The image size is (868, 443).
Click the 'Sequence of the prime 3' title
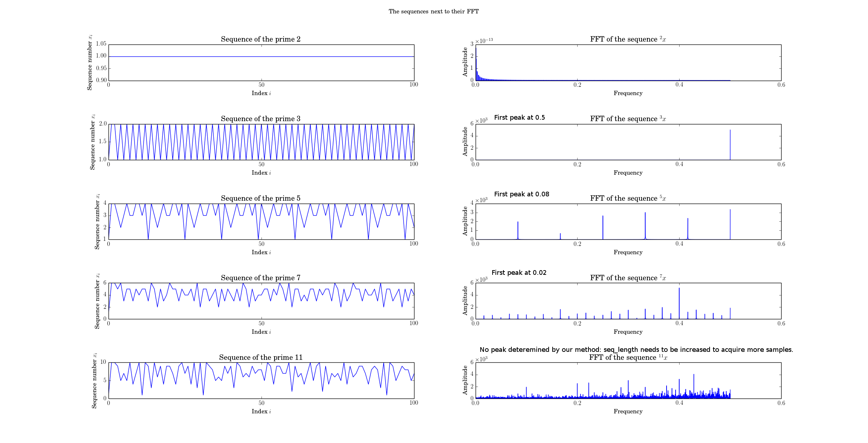261,119
